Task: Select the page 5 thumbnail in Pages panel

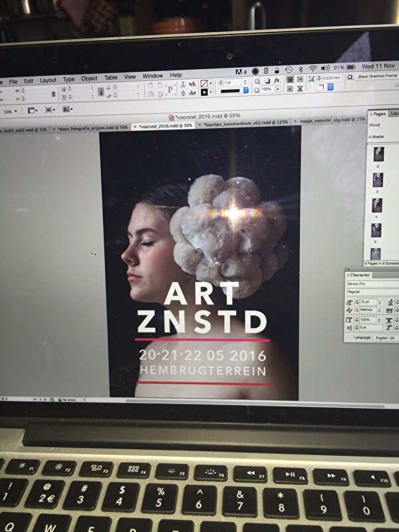Action: coord(376,230)
